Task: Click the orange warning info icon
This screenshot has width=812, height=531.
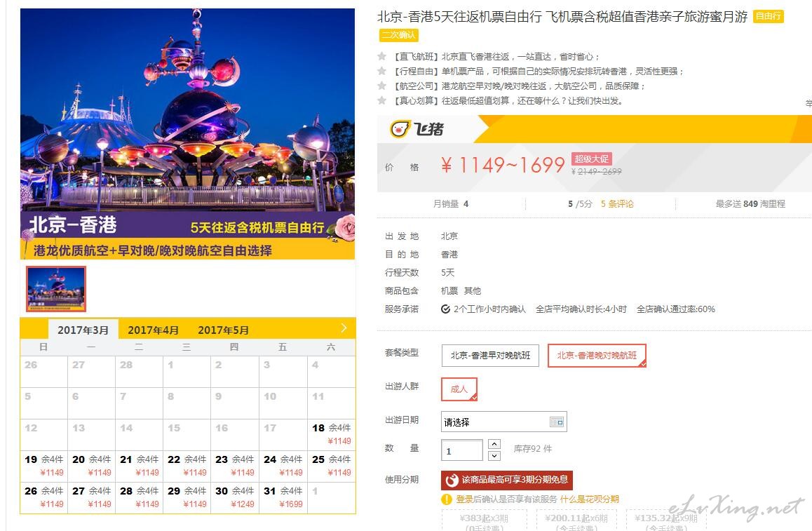Action: [x=447, y=499]
